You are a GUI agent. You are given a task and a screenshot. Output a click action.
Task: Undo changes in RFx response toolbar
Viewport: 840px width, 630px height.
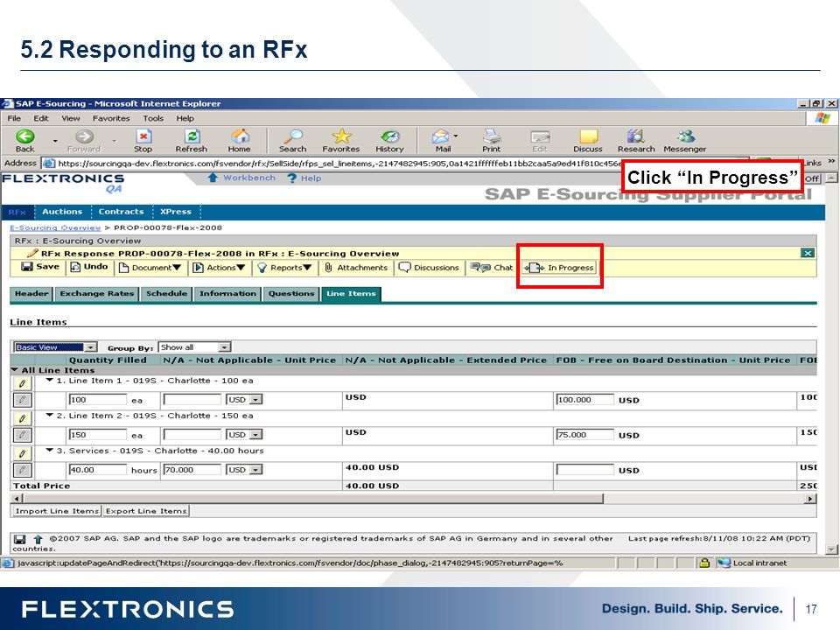click(89, 267)
